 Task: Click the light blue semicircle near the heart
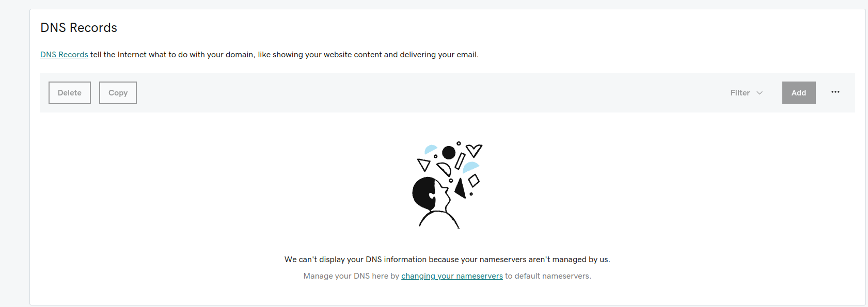tap(470, 167)
